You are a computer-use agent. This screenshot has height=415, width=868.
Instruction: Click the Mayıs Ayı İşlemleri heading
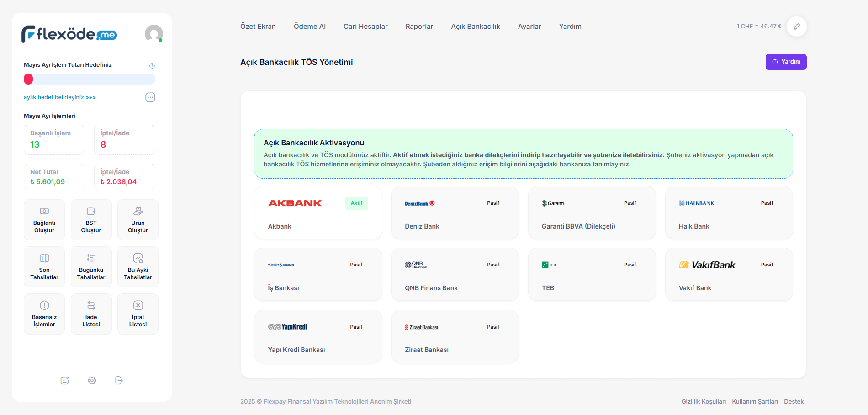pos(49,116)
